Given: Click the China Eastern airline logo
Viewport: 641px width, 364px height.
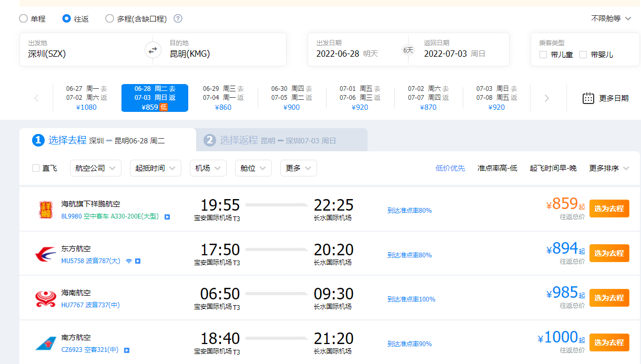Looking at the screenshot, I should point(46,255).
